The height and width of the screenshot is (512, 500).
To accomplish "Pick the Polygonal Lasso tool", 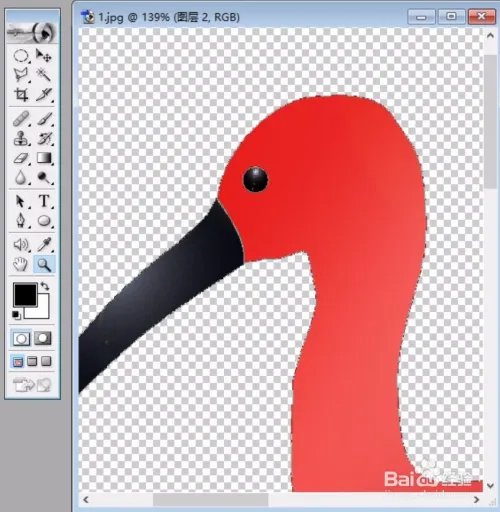I will tap(21, 75).
